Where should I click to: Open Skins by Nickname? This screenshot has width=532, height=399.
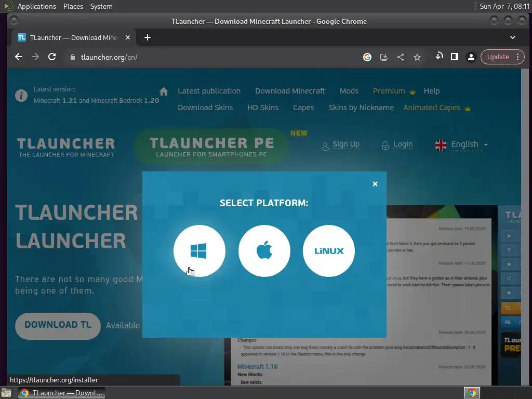pyautogui.click(x=361, y=108)
